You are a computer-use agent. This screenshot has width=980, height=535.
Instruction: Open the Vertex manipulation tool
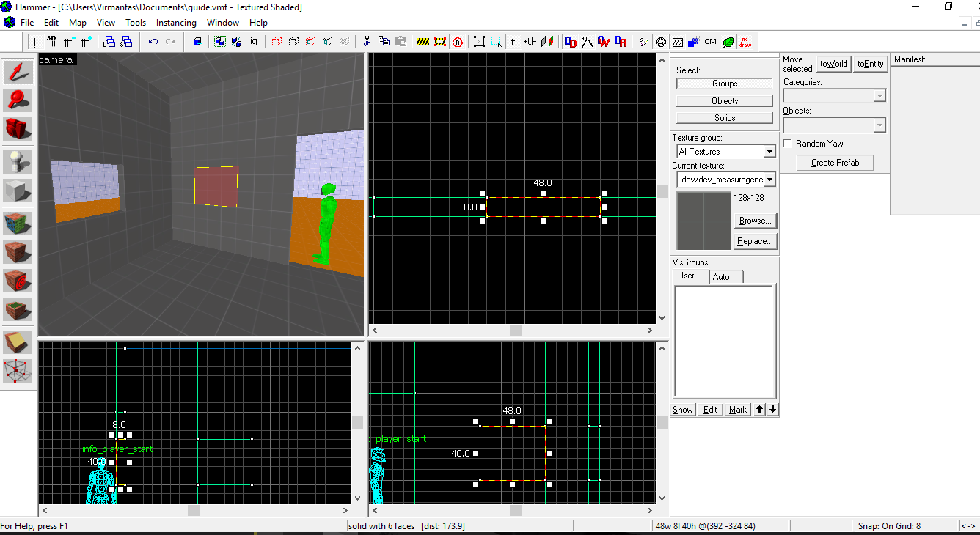(18, 371)
